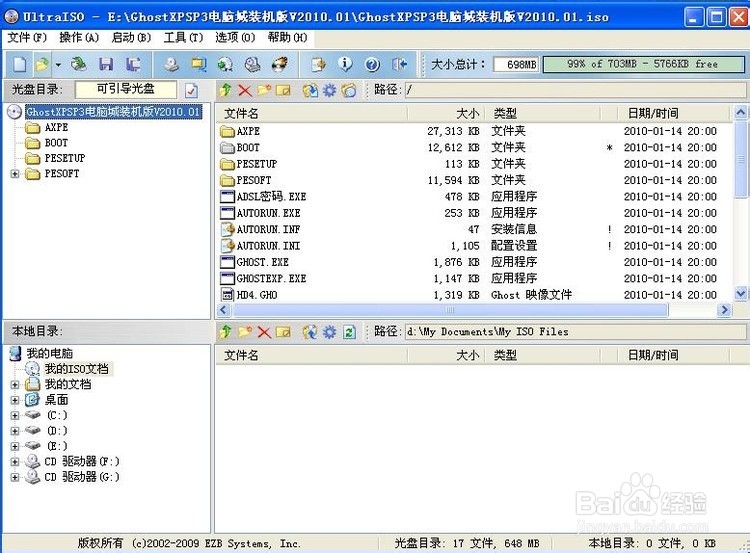This screenshot has height=553, width=750.
Task: Click image list scroll right arrow
Action: pos(724,310)
